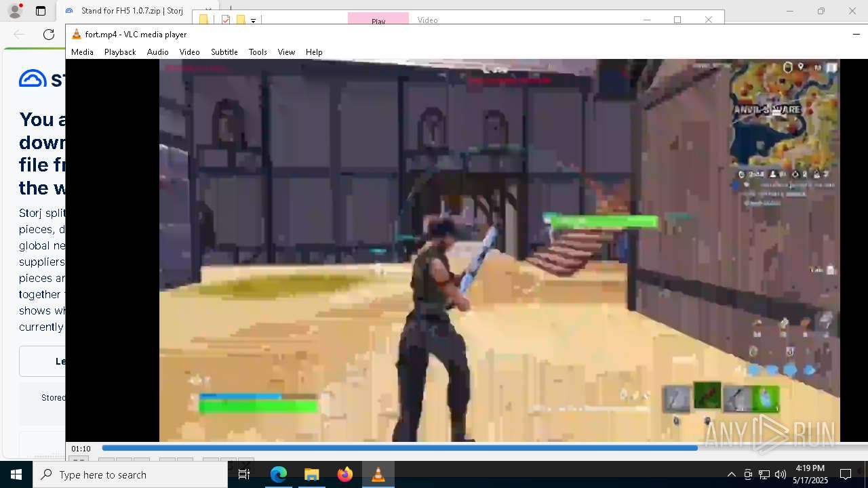Expand Explorer quick access toolbar dropdown
Image resolution: width=868 pixels, height=488 pixels.
tap(253, 20)
